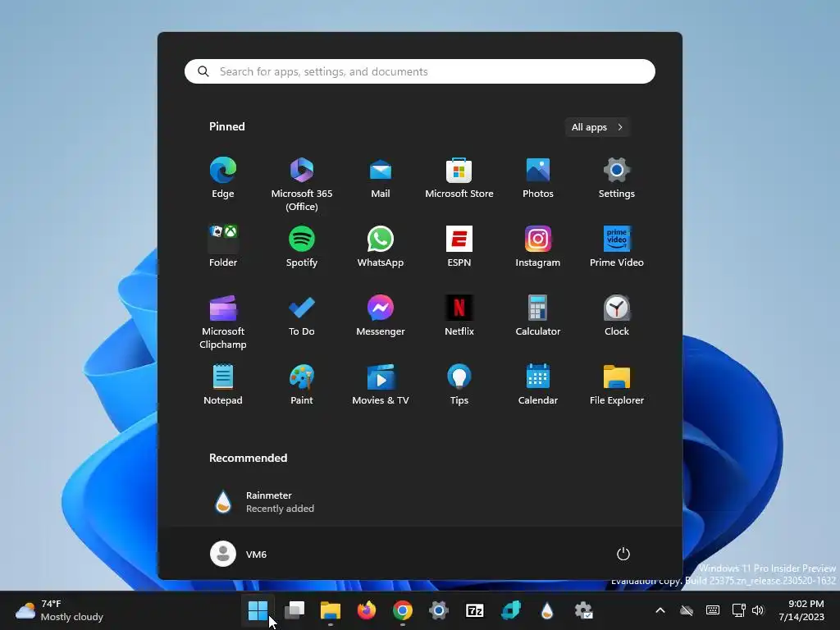Open Rainmeter droplet icon on taskbar
Viewport: 840px width, 630px height.
coord(547,610)
